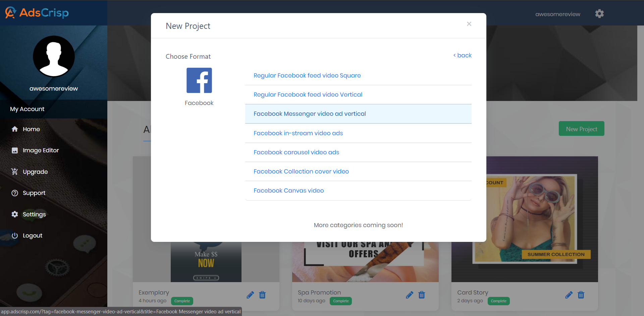Click the Logout power icon

pos(15,235)
